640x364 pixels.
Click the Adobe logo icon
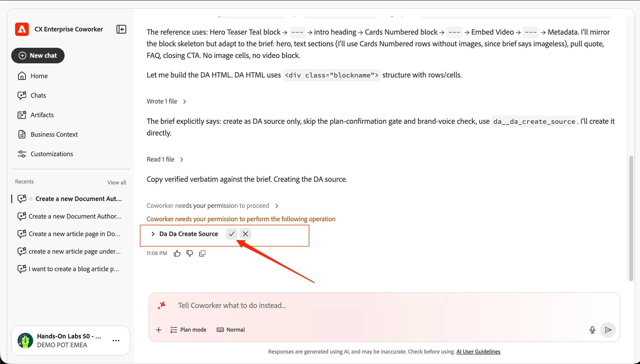pyautogui.click(x=22, y=29)
